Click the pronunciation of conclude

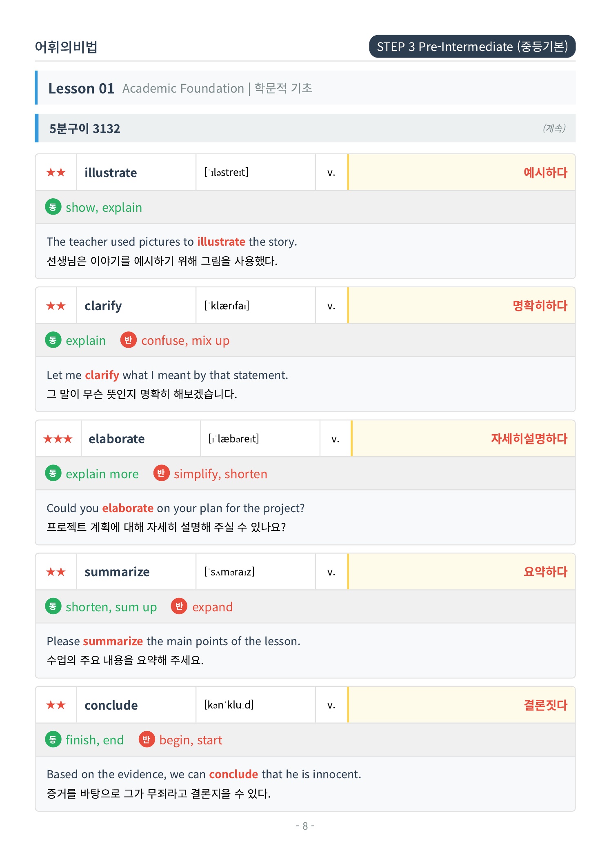[229, 705]
